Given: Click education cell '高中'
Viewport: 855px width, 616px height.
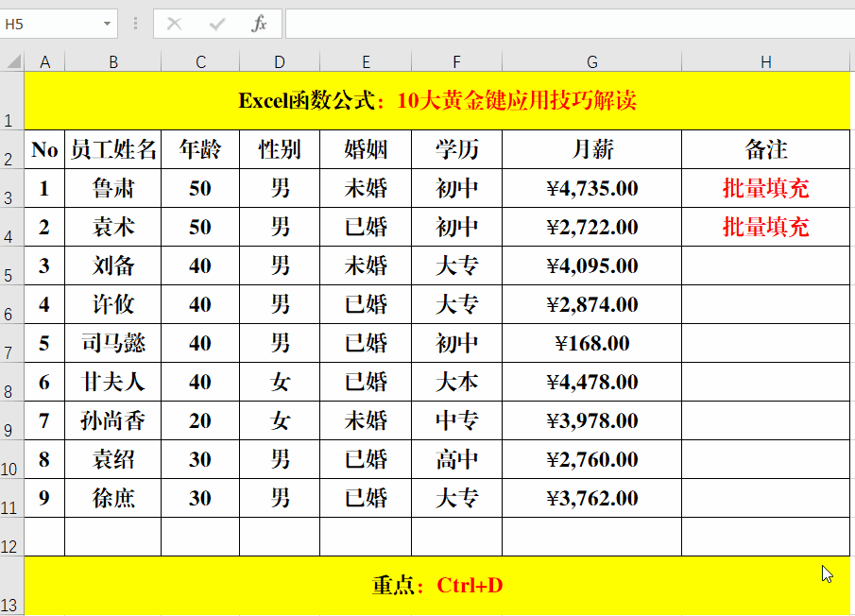Looking at the screenshot, I should [456, 459].
